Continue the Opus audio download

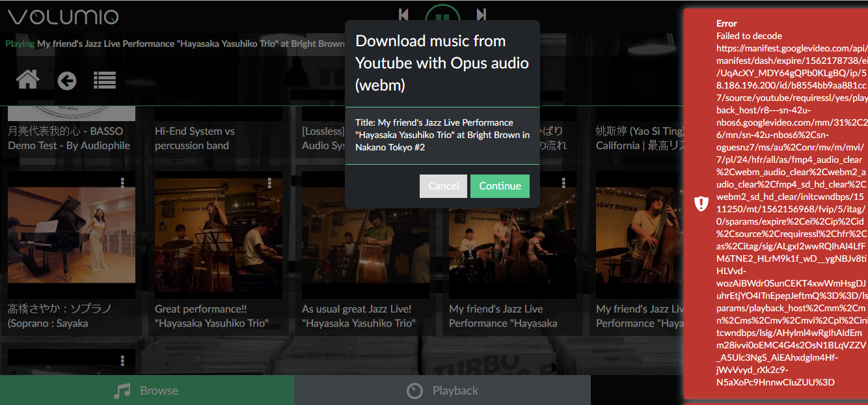point(500,186)
